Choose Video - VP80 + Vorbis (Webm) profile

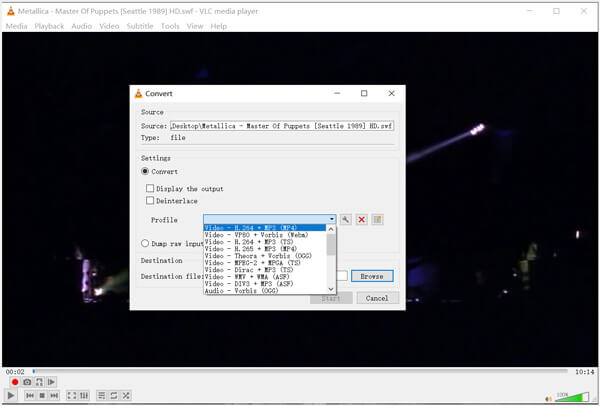pos(265,235)
